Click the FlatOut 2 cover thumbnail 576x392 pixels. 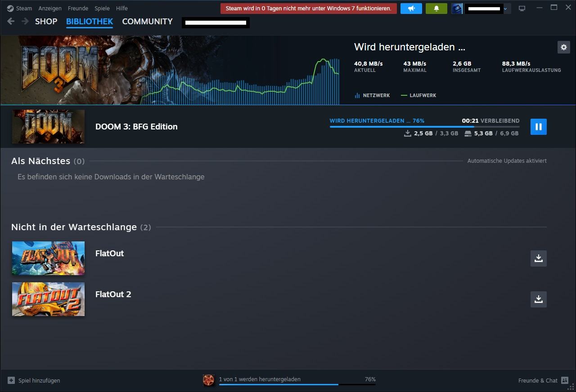tap(48, 299)
